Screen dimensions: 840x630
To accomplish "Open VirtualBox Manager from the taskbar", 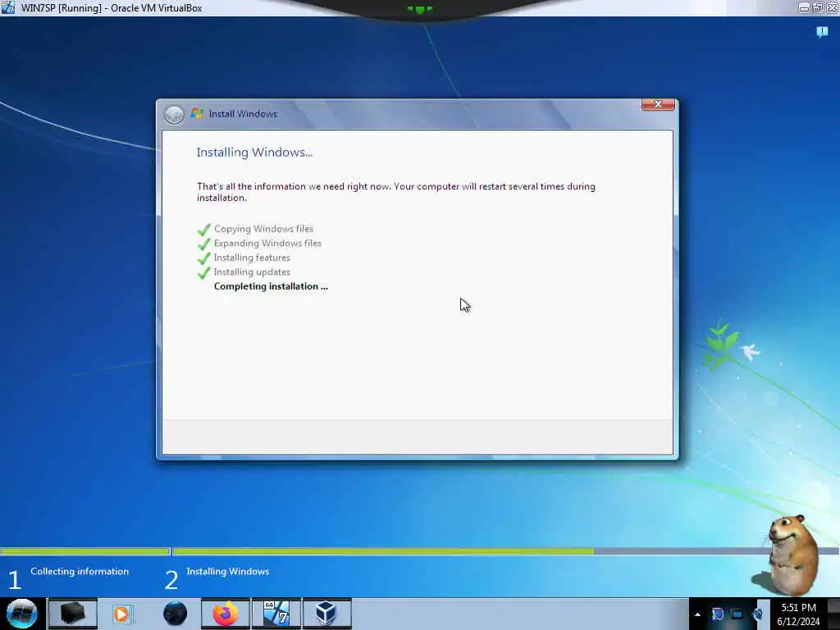I will tap(326, 614).
